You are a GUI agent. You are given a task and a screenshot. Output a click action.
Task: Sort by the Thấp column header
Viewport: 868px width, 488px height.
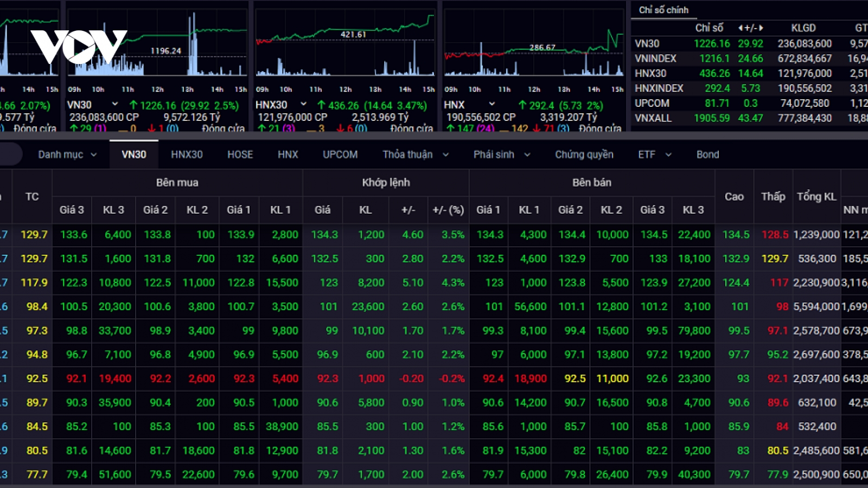tap(773, 196)
